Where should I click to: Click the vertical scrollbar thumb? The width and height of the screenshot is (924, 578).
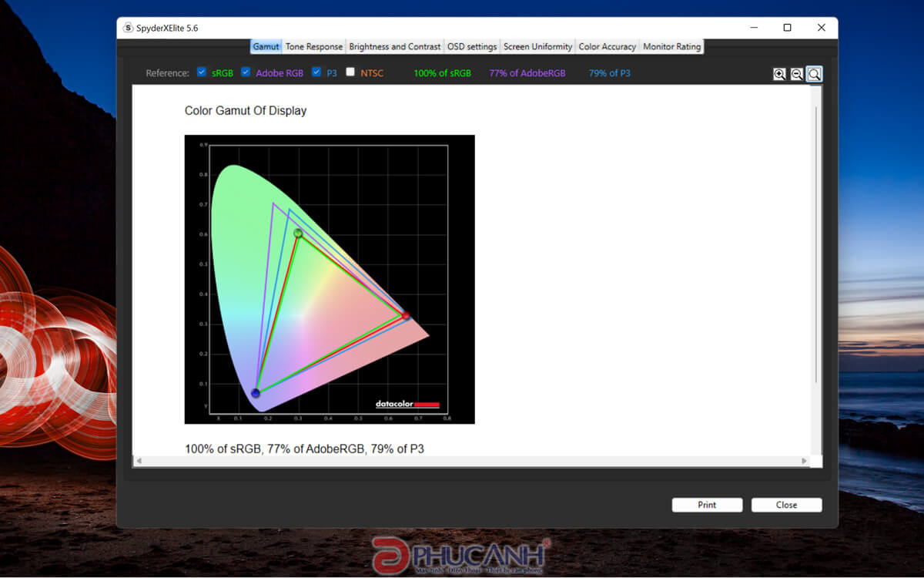(816, 244)
